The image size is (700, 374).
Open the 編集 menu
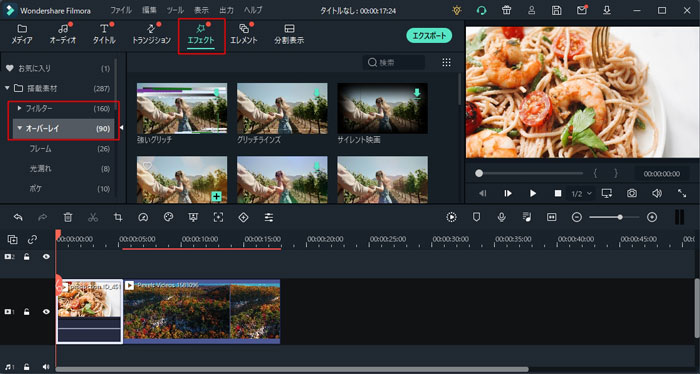[150, 10]
